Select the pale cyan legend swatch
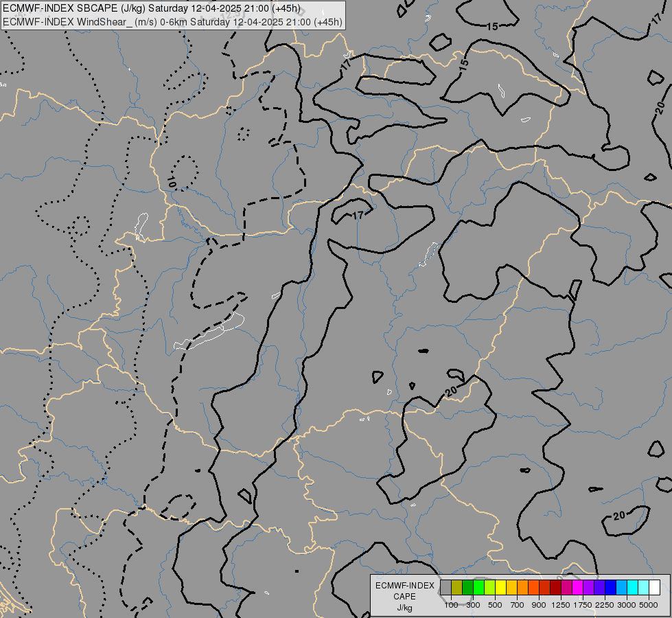672x618 pixels. click(x=644, y=588)
